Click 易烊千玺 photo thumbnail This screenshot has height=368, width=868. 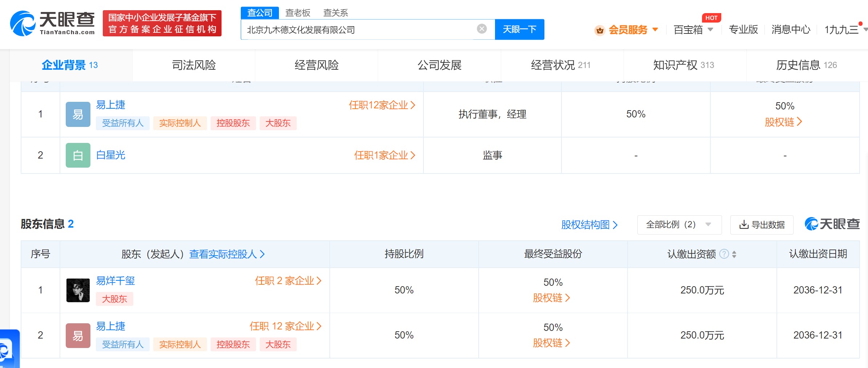click(78, 290)
